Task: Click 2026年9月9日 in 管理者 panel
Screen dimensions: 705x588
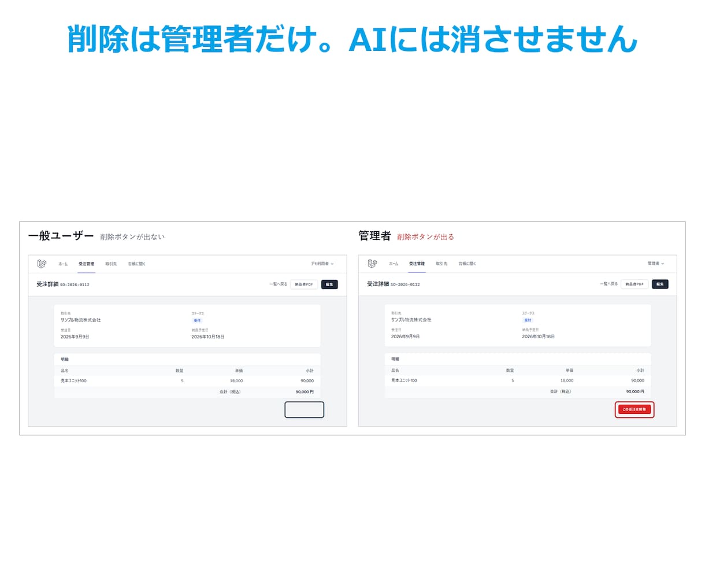Action: (x=406, y=336)
